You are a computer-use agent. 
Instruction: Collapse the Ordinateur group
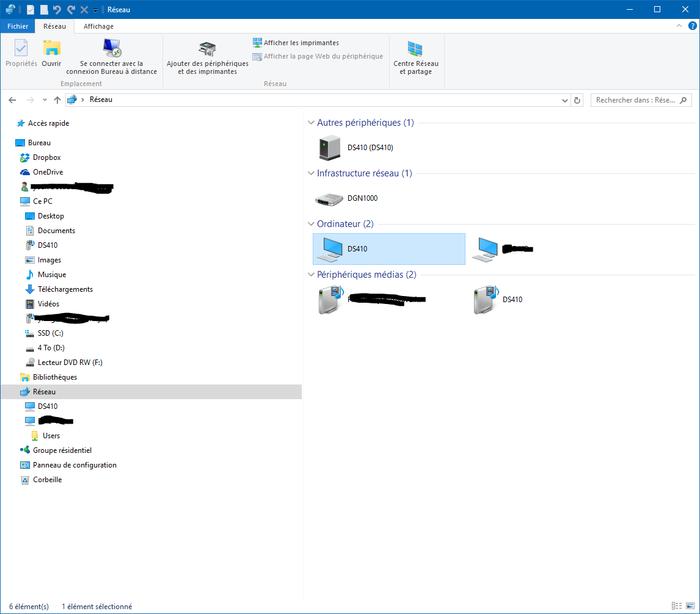(311, 223)
